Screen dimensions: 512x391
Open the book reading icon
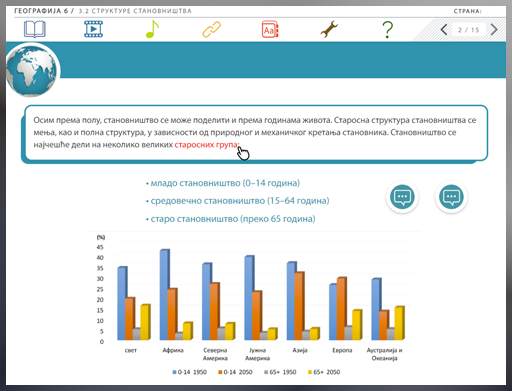[35, 29]
